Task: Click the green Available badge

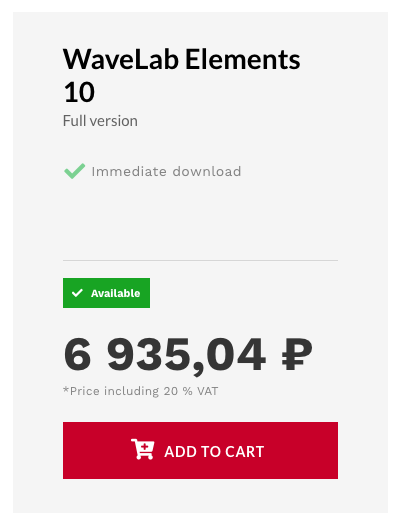Action: (x=106, y=293)
